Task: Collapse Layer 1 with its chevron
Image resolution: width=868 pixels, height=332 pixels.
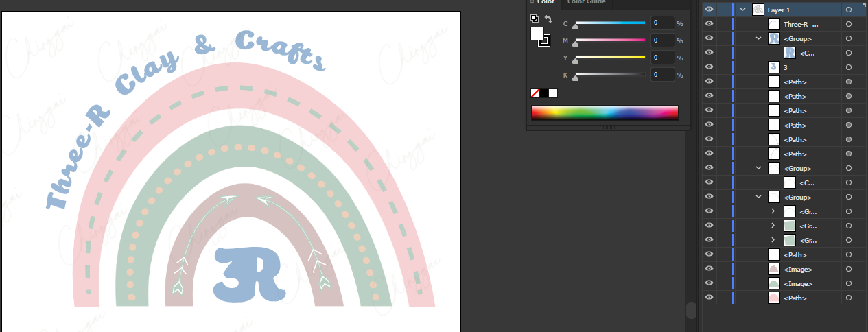Action: click(x=743, y=10)
